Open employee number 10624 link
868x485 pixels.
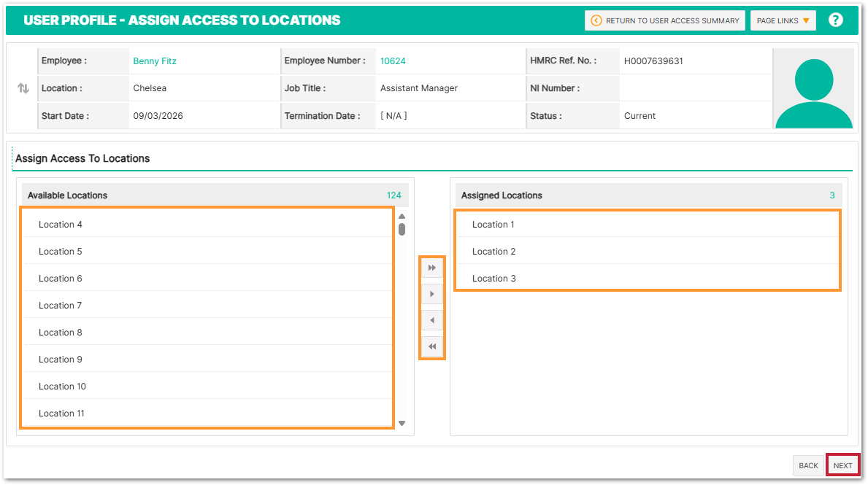click(393, 61)
